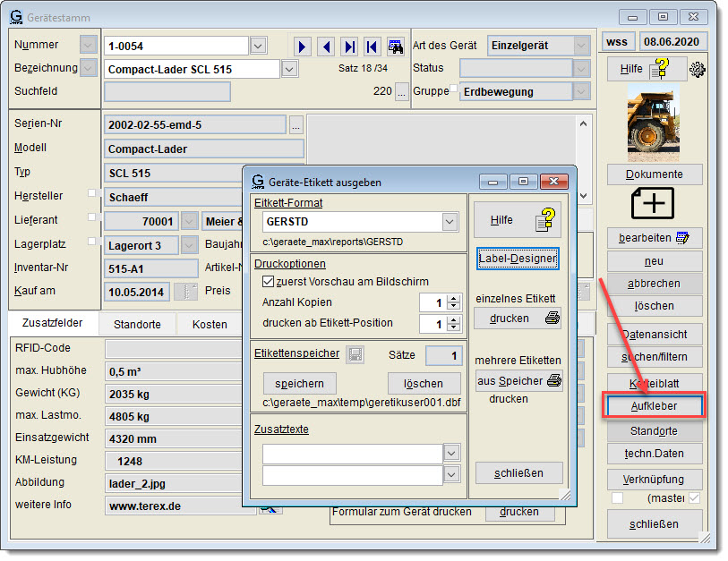Open the first Zusatztexte dropdown
The width and height of the screenshot is (728, 561).
(x=450, y=454)
